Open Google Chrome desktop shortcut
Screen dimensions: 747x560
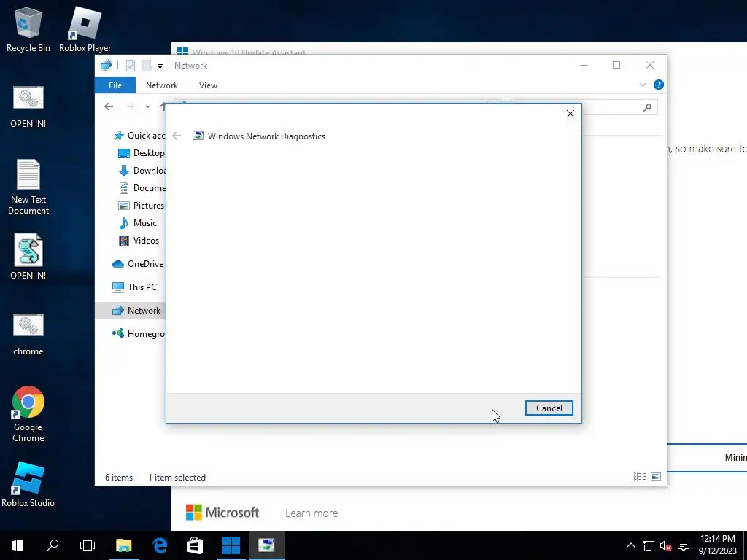point(28,414)
